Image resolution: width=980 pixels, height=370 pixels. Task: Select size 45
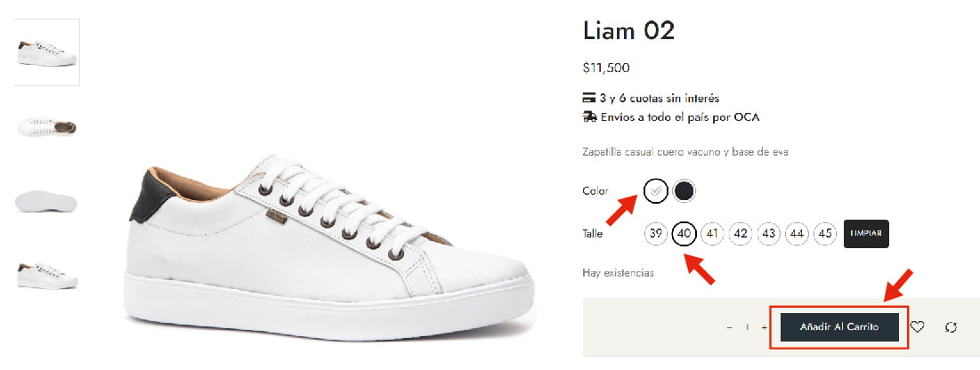pyautogui.click(x=825, y=234)
